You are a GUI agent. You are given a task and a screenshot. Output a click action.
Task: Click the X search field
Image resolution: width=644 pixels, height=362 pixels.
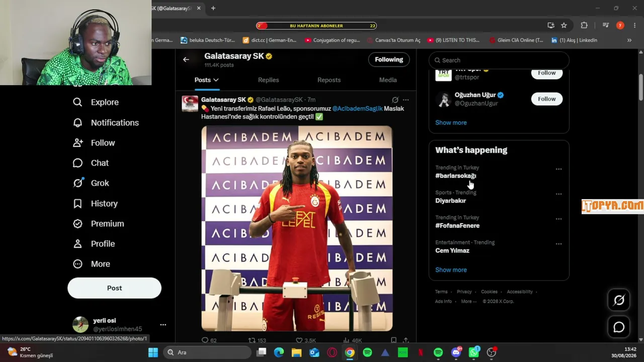499,60
